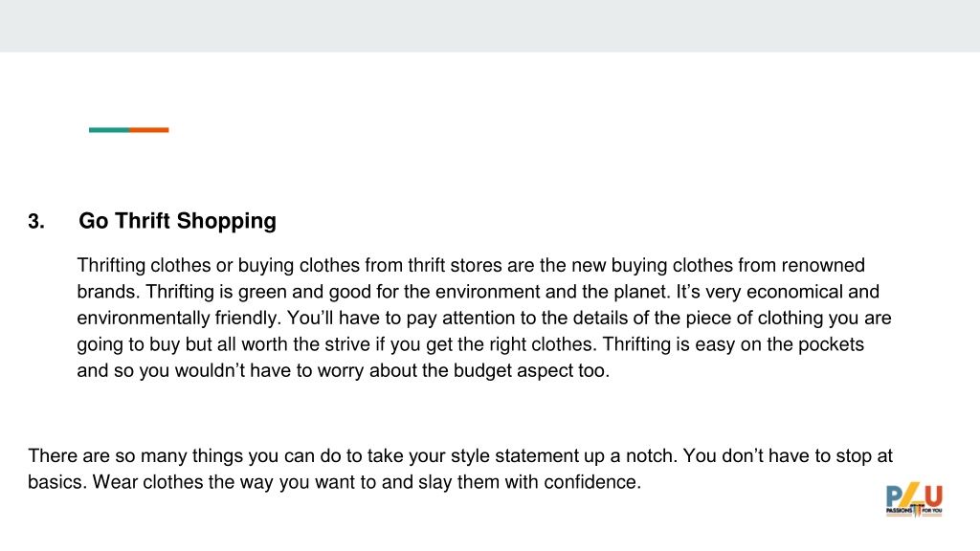Select the orange segment of accent bar

tap(148, 130)
